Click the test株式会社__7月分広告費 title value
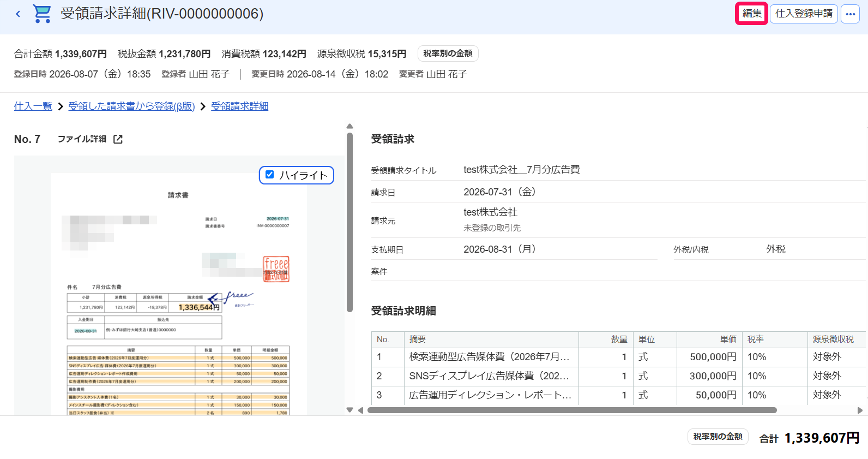This screenshot has width=868, height=459. pyautogui.click(x=522, y=170)
